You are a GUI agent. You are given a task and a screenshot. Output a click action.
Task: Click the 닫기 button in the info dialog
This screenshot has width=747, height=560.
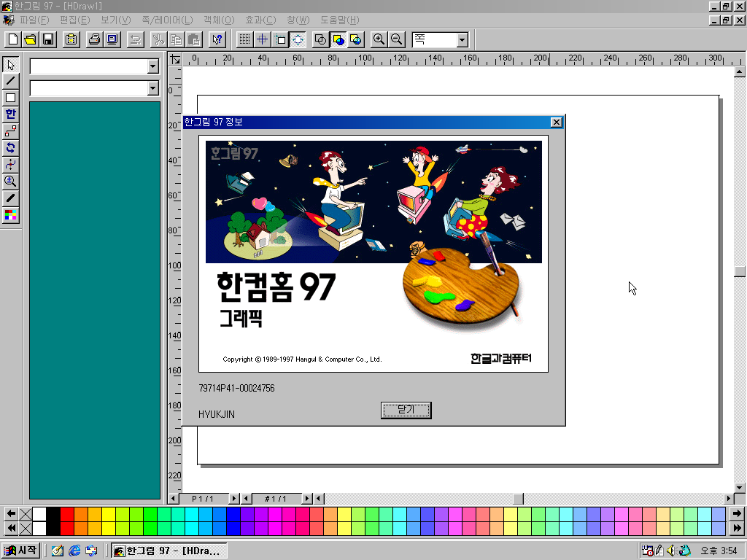coord(406,410)
